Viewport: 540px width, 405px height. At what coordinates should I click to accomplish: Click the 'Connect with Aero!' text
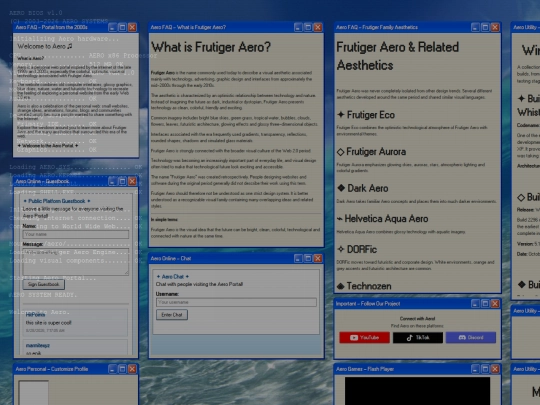click(x=417, y=319)
